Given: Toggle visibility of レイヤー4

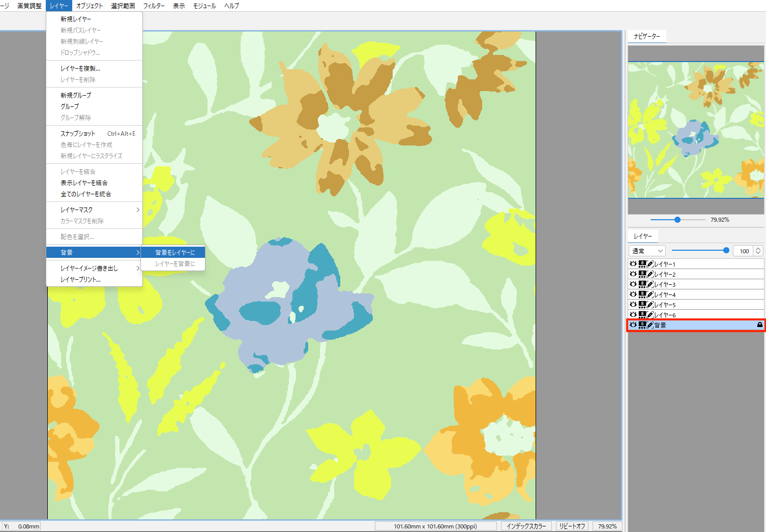Looking at the screenshot, I should (633, 294).
